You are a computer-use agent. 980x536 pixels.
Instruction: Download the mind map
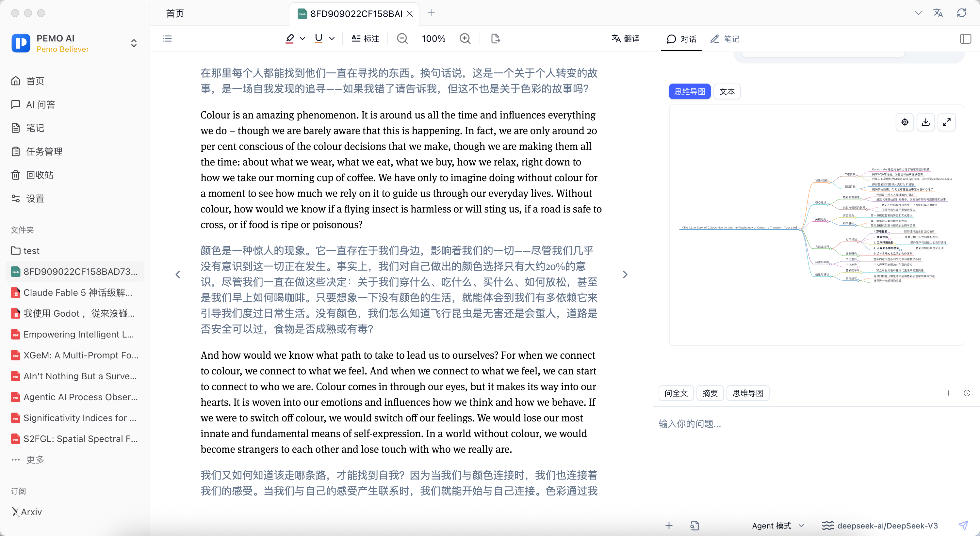click(x=925, y=122)
